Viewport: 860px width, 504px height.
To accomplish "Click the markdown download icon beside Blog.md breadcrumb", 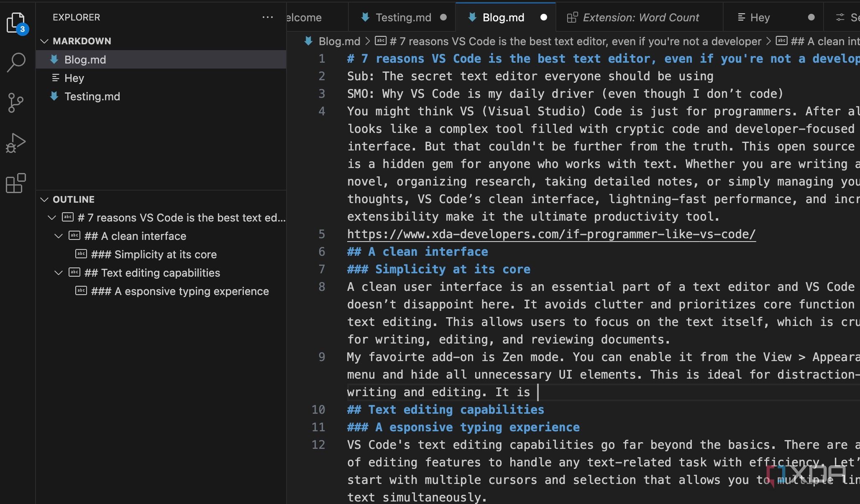I will (x=309, y=41).
